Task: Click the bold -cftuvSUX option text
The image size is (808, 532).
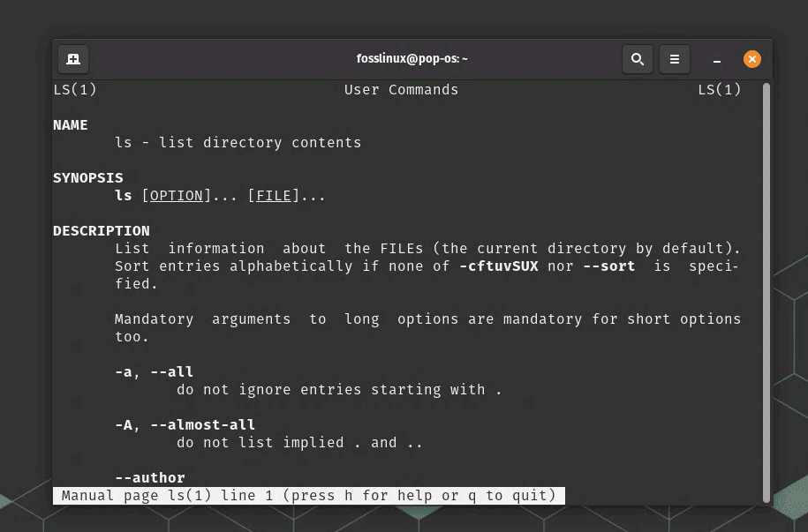Action: coord(499,266)
